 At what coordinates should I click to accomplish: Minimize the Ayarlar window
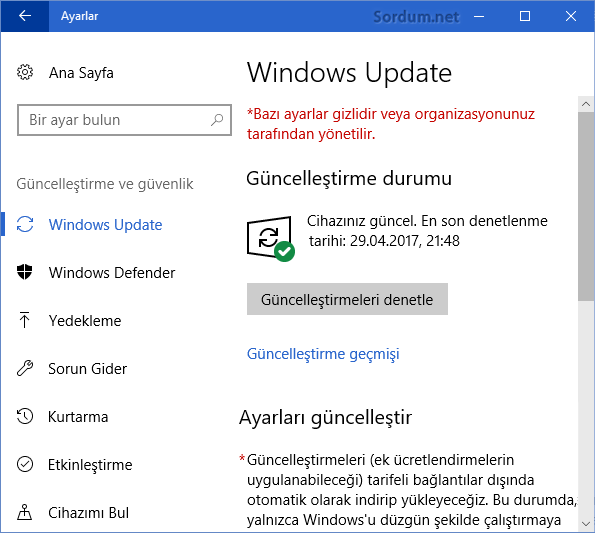point(479,16)
